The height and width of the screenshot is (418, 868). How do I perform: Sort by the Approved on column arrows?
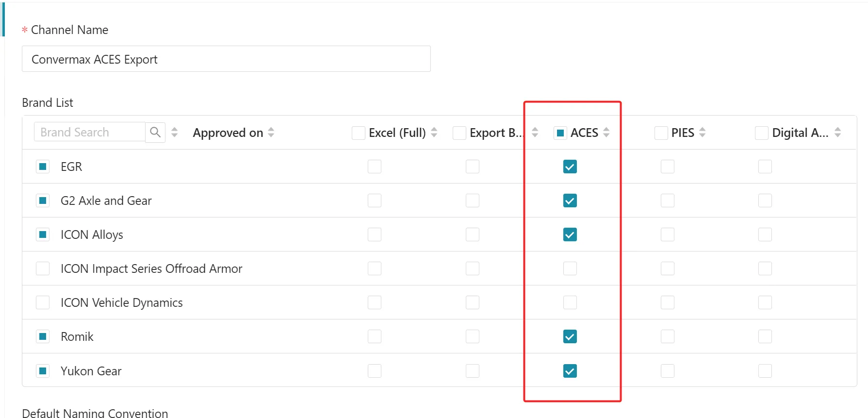(271, 132)
